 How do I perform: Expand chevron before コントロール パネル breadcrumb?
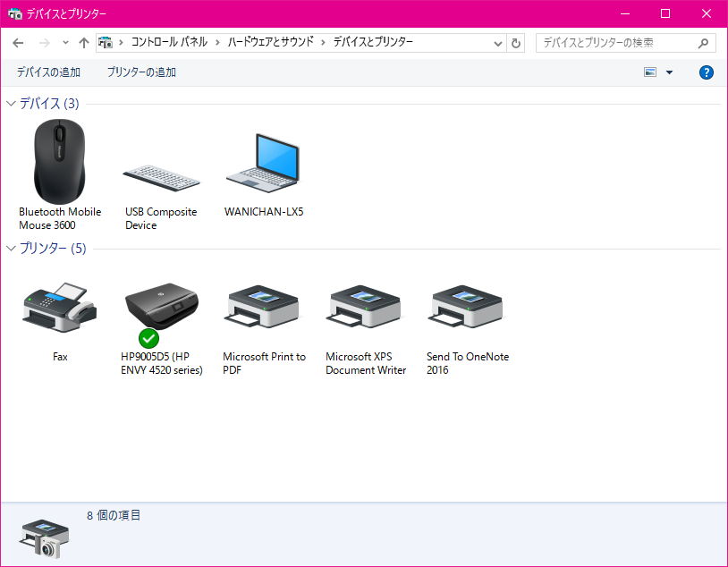click(121, 43)
